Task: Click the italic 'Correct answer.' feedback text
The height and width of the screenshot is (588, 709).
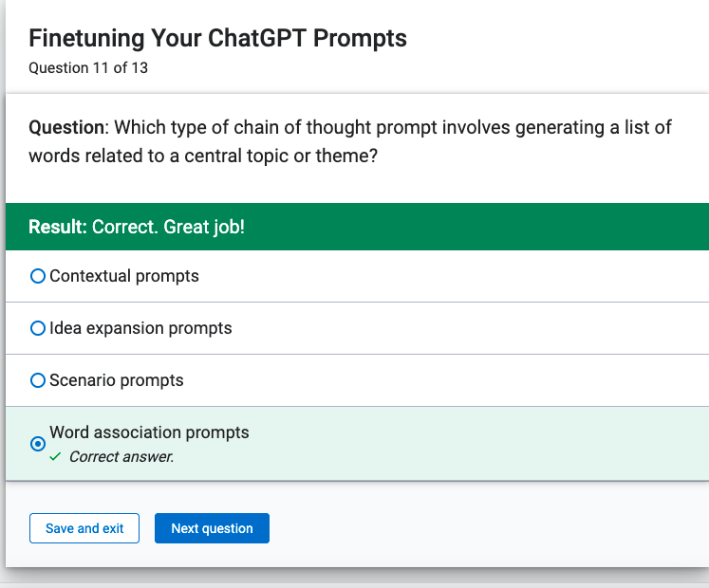Action: (x=121, y=457)
